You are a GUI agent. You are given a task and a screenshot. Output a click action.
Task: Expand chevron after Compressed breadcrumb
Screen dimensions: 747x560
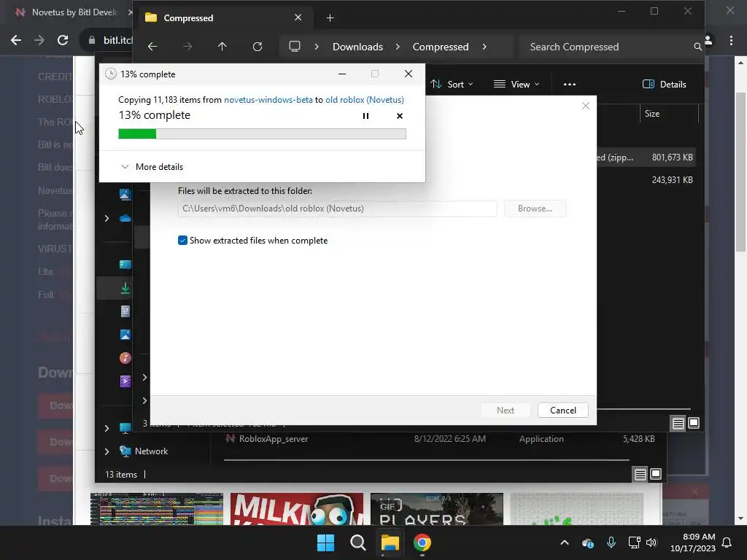[x=484, y=47]
